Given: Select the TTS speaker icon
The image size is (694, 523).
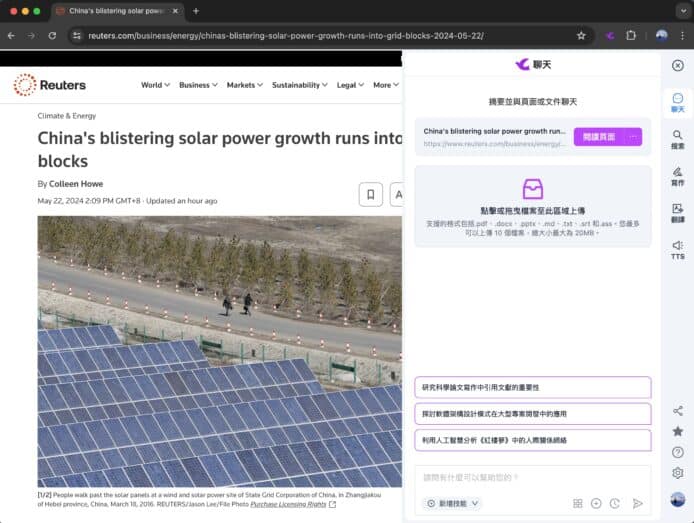Looking at the screenshot, I should (x=677, y=248).
